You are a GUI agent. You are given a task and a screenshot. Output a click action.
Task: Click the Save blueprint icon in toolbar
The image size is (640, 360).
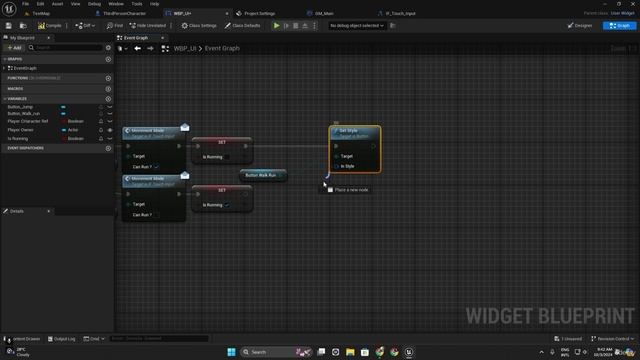click(9, 25)
